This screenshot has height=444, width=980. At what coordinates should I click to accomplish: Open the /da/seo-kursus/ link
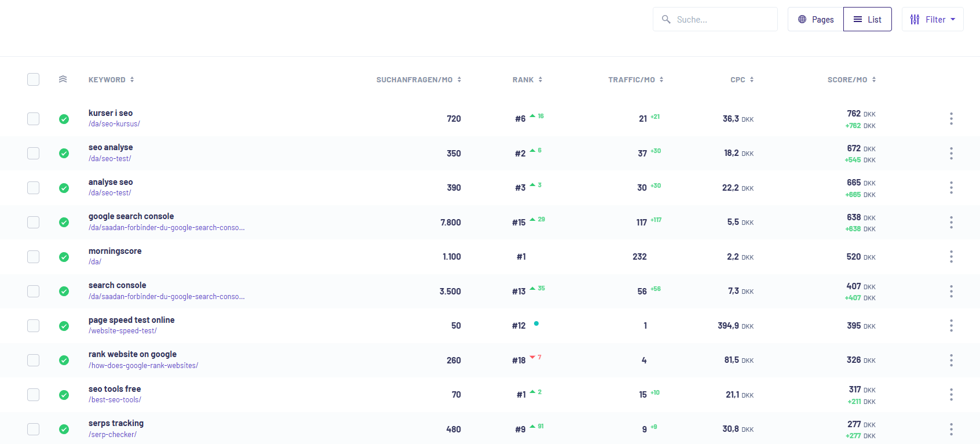114,124
